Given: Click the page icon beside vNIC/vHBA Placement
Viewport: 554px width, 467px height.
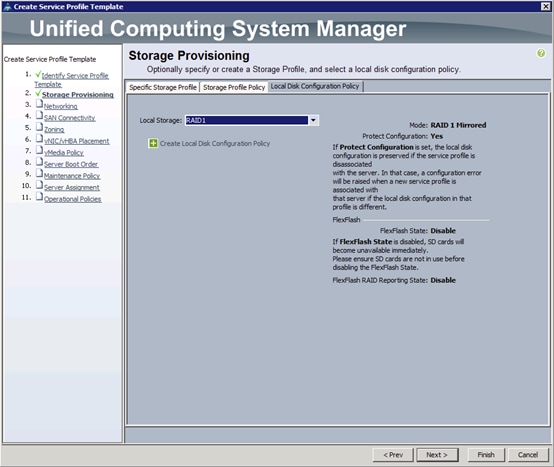Looking at the screenshot, I should point(39,139).
